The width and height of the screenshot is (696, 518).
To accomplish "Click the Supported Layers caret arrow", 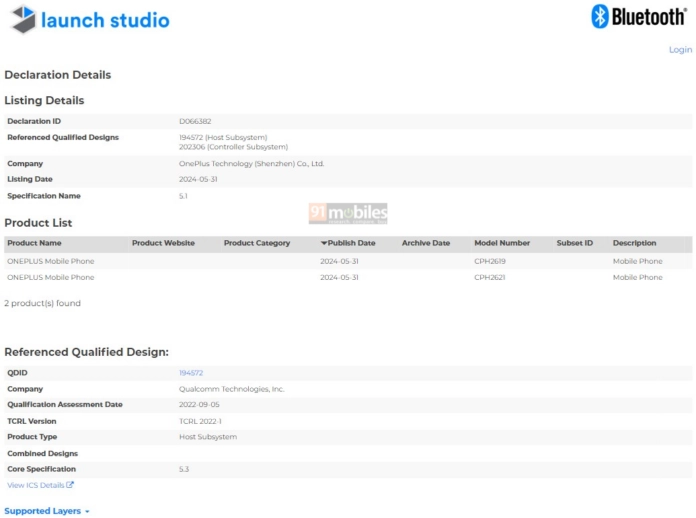I will [87, 512].
